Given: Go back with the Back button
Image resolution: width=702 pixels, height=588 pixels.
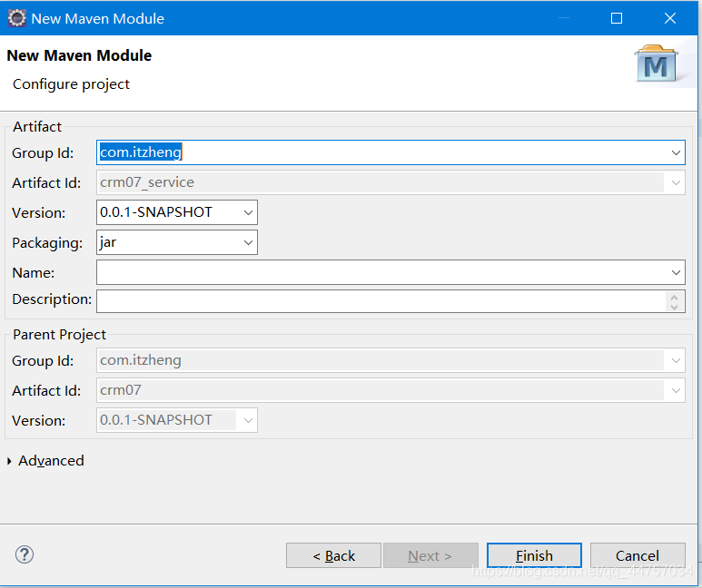Looking at the screenshot, I should click(x=333, y=555).
